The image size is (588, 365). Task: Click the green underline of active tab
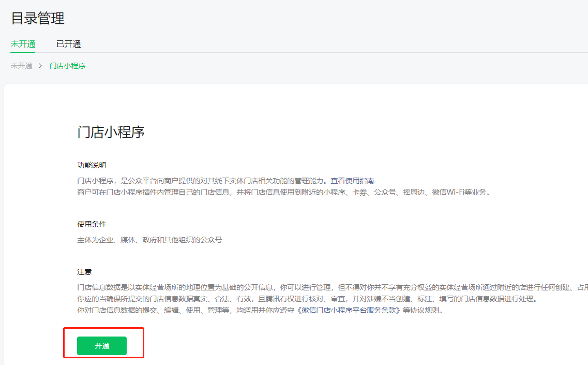click(22, 51)
